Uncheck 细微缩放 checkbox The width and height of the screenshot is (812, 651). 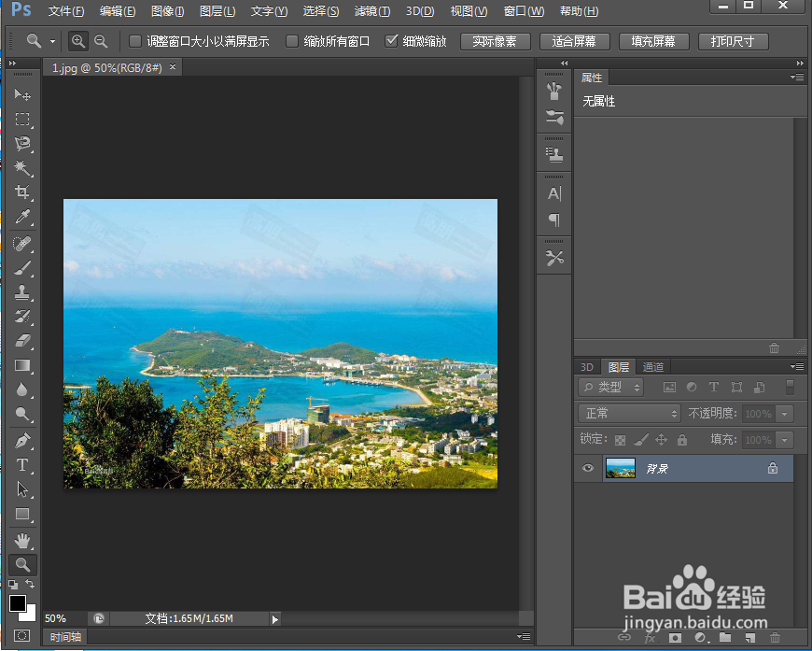coord(391,41)
